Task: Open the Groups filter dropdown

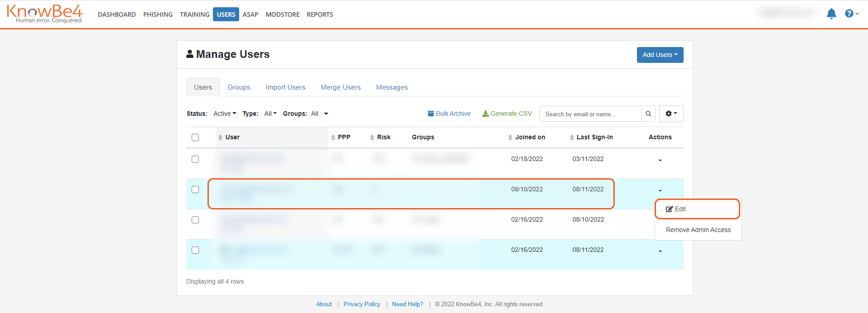Action: tap(319, 114)
